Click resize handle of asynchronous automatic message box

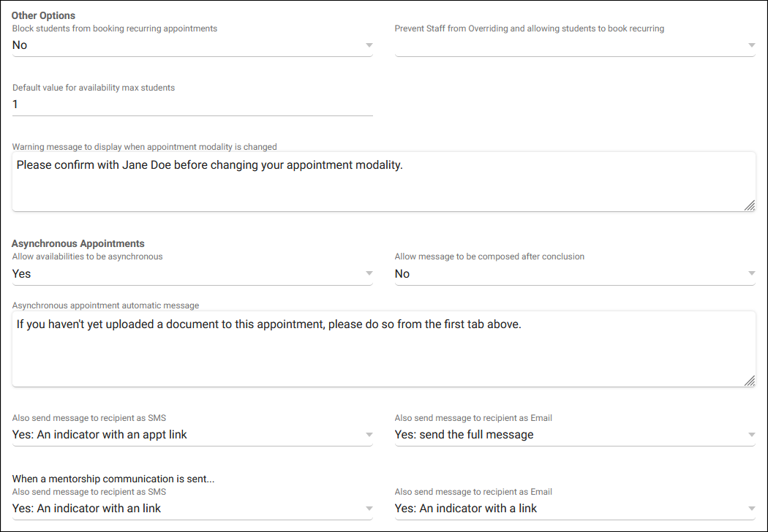coord(750,381)
